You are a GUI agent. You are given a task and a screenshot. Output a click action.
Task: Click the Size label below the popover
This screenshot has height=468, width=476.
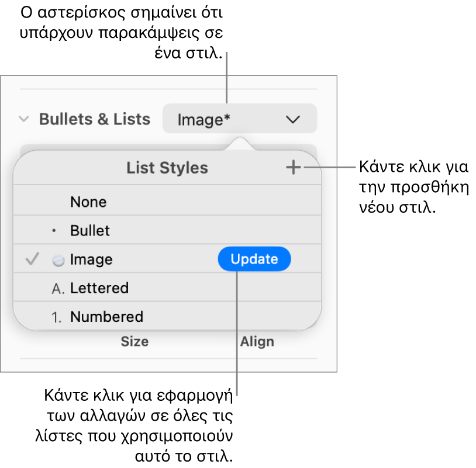(134, 342)
